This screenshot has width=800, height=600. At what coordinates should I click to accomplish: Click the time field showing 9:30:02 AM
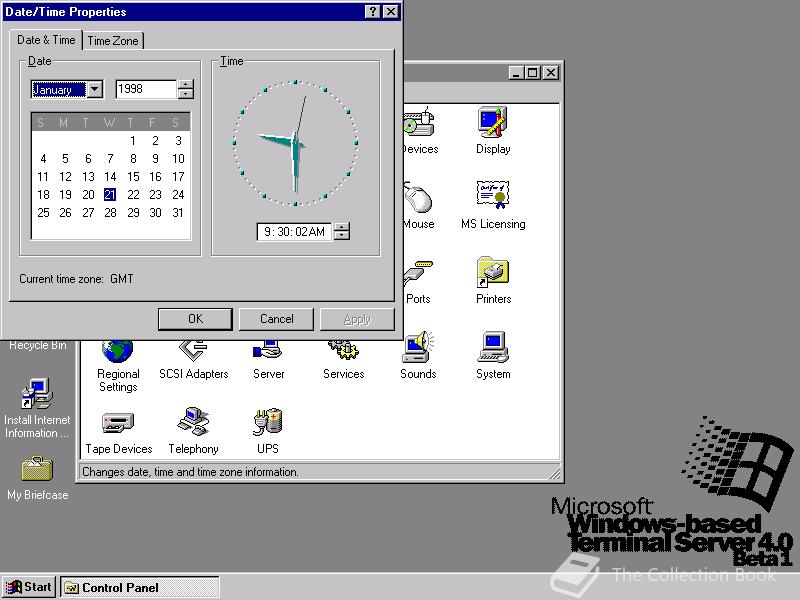[294, 232]
